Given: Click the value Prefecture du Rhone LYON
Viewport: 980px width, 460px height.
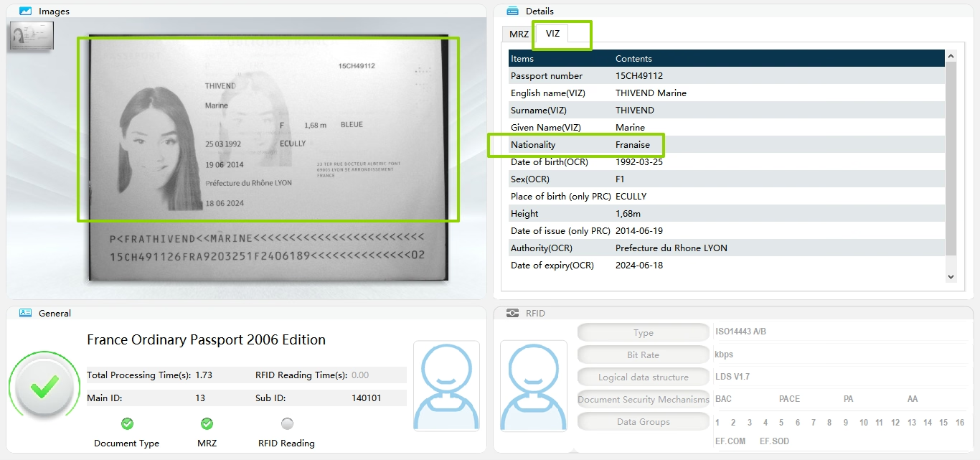Looking at the screenshot, I should pos(672,248).
